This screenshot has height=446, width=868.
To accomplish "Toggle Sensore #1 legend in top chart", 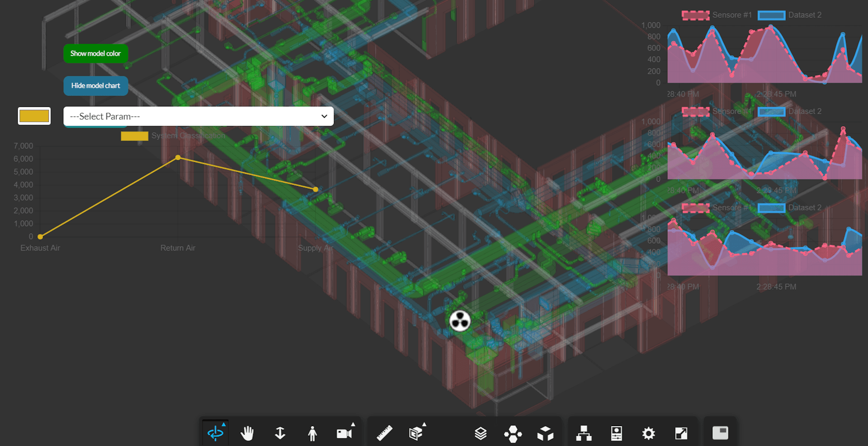I will (x=717, y=15).
